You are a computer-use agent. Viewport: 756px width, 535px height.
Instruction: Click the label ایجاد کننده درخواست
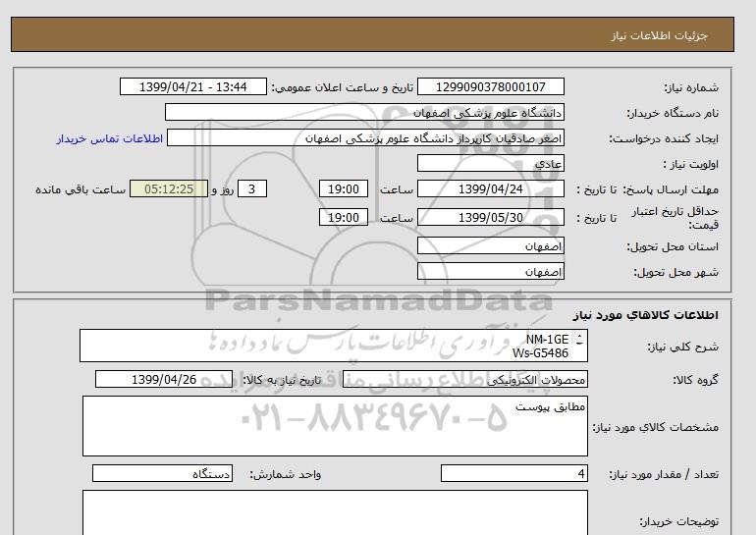664,138
